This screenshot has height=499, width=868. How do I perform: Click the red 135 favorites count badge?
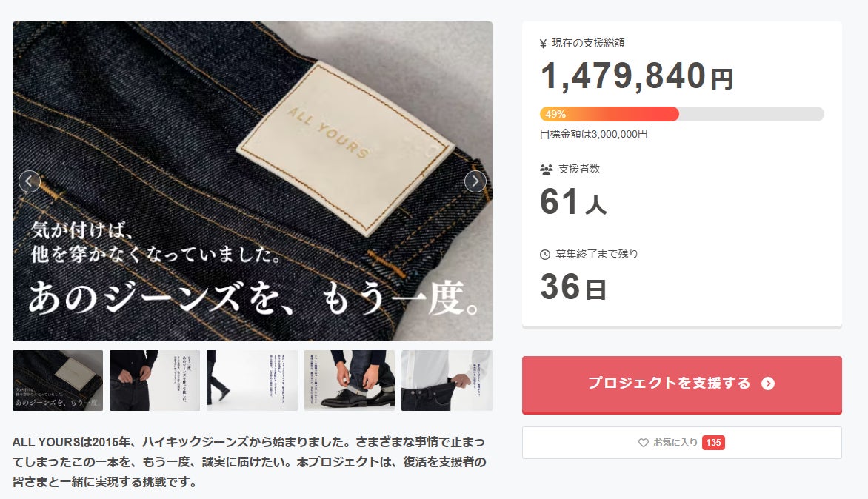coord(713,443)
